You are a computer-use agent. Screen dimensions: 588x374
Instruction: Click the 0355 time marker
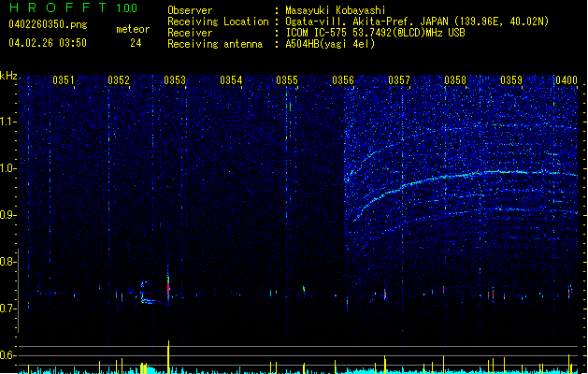click(287, 80)
